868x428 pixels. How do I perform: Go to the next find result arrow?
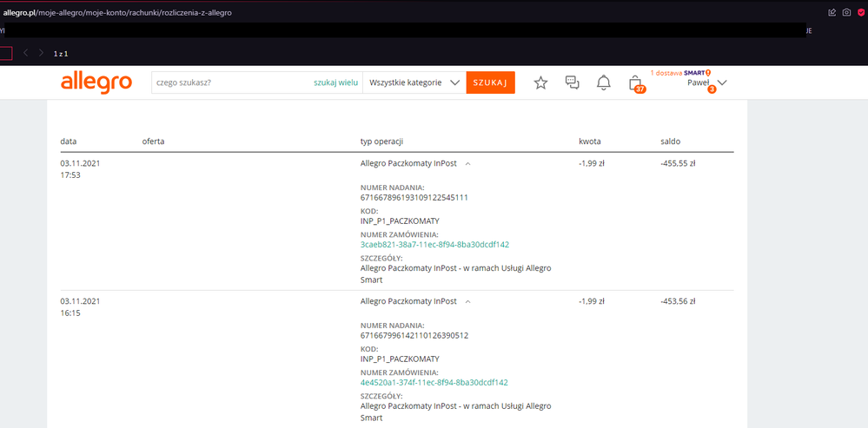tap(41, 53)
